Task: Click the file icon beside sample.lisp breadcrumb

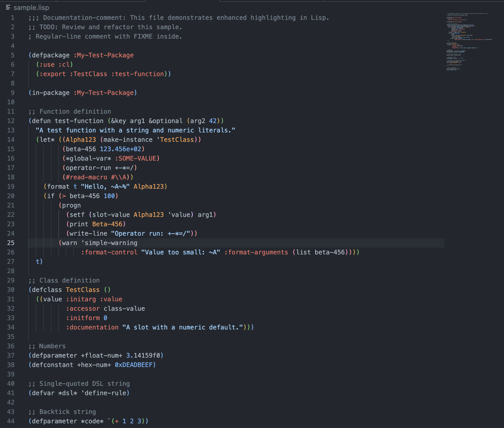Action: (8, 8)
